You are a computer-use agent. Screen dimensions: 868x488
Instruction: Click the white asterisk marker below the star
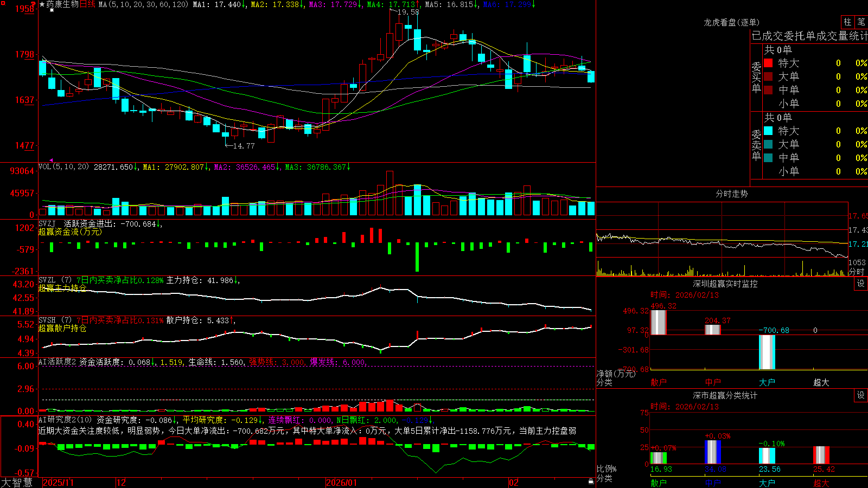(52, 10)
